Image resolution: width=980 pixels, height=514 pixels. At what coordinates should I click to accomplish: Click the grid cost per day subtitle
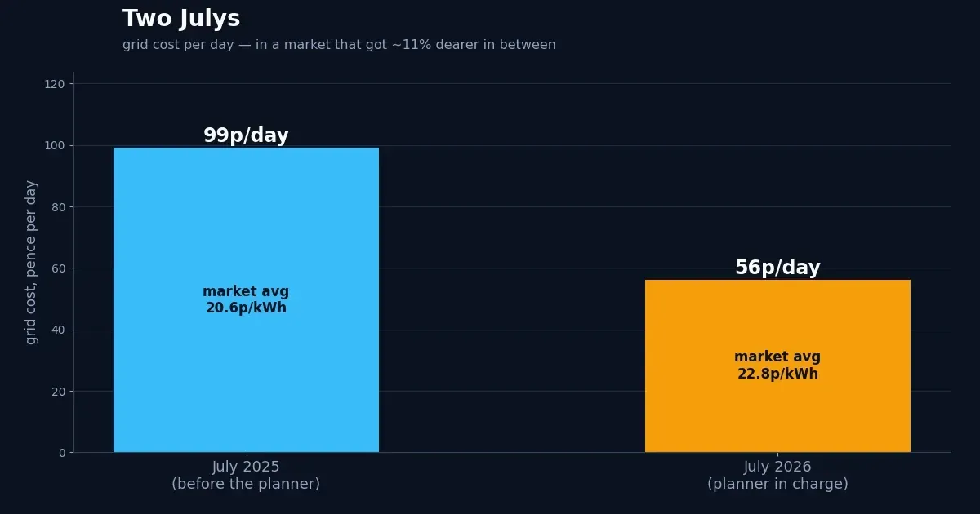[x=339, y=45]
